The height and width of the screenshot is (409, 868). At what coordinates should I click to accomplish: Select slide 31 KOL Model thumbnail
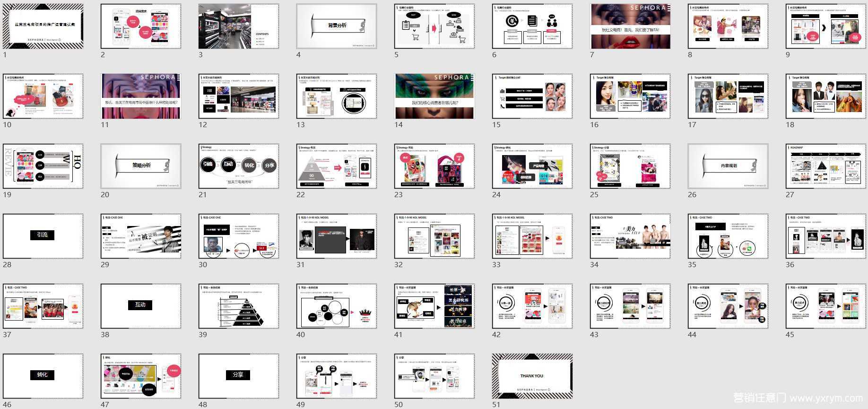coord(337,236)
